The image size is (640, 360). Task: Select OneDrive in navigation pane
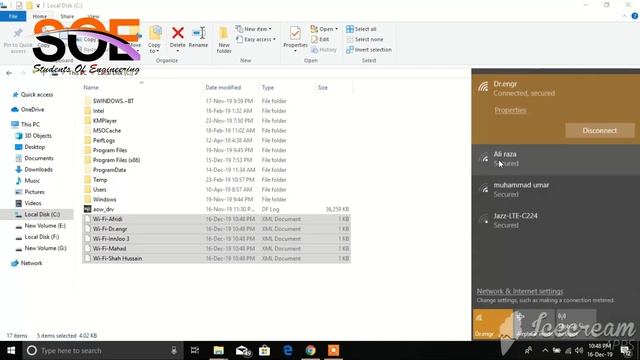pos(28,109)
